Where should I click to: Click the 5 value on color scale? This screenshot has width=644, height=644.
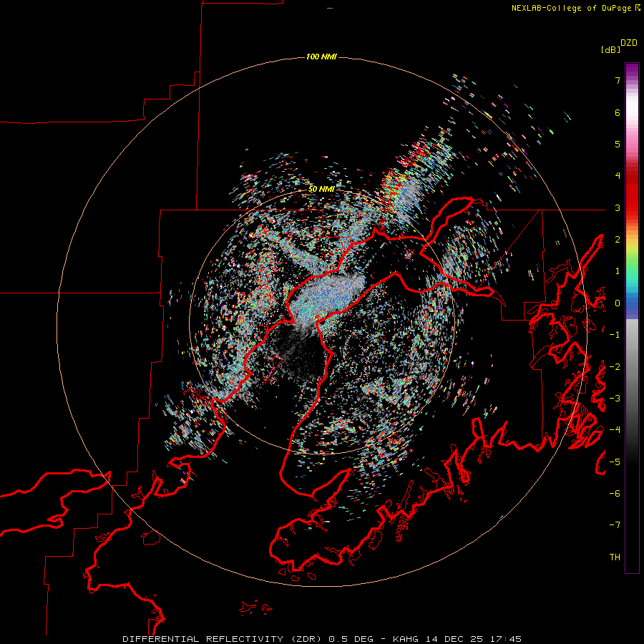[x=618, y=144]
